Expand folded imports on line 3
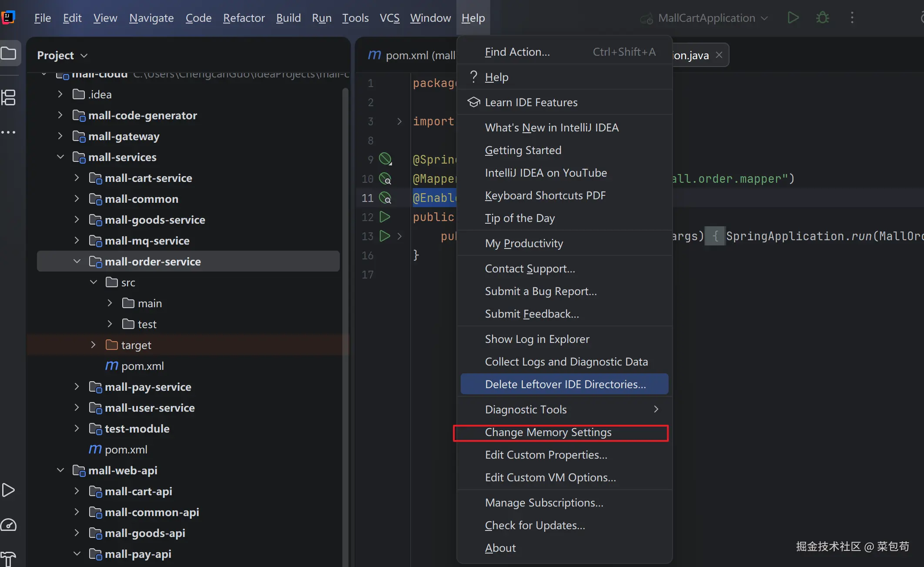The height and width of the screenshot is (567, 924). tap(399, 121)
